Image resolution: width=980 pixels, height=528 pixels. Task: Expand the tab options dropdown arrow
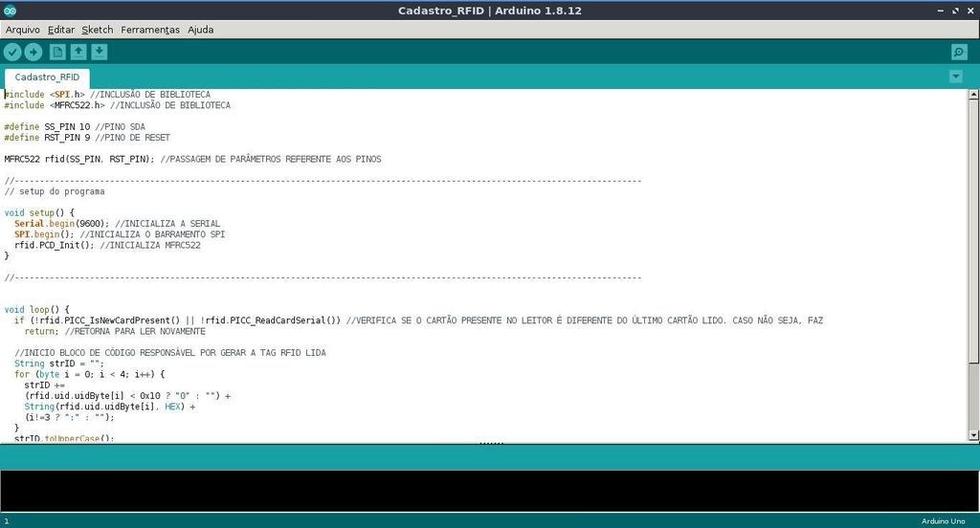tap(956, 77)
